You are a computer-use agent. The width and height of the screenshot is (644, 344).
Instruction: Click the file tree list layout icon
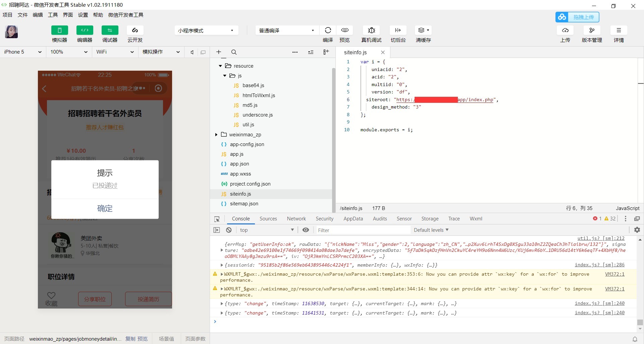pos(311,52)
